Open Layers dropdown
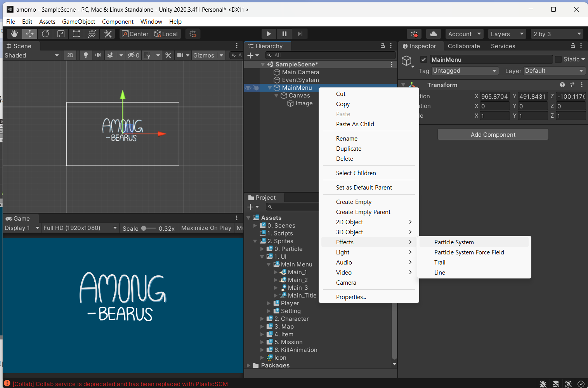588x388 pixels. [507, 34]
